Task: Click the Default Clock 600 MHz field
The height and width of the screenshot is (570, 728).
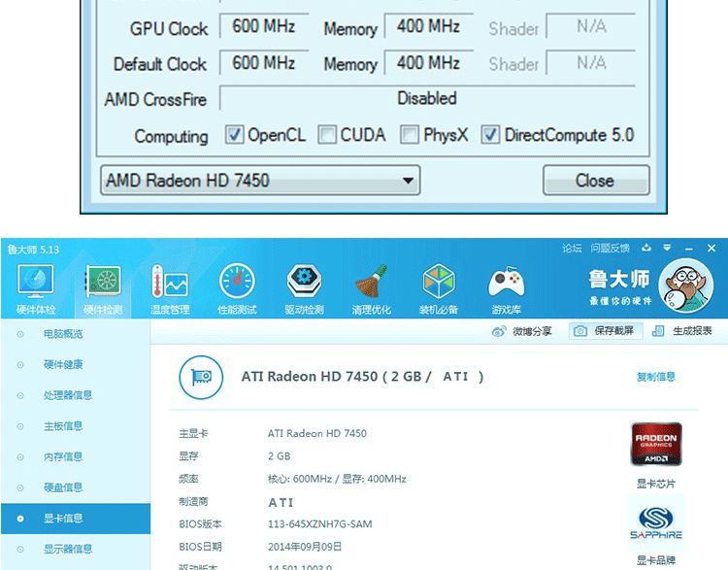Action: coord(264,63)
